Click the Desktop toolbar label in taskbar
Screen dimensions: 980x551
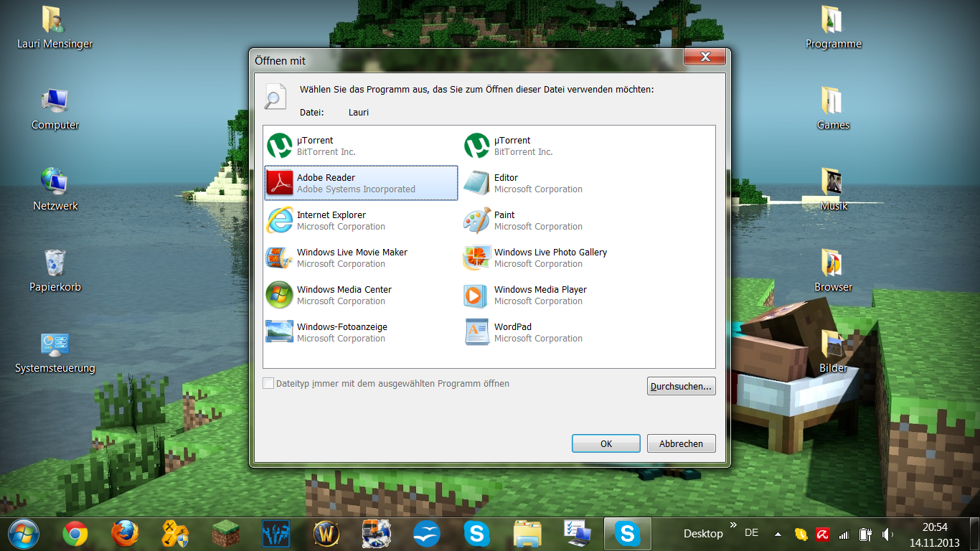pos(703,534)
